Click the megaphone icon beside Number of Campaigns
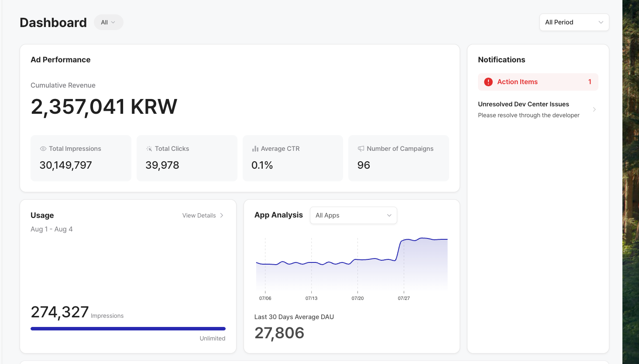The height and width of the screenshot is (364, 639). click(361, 149)
